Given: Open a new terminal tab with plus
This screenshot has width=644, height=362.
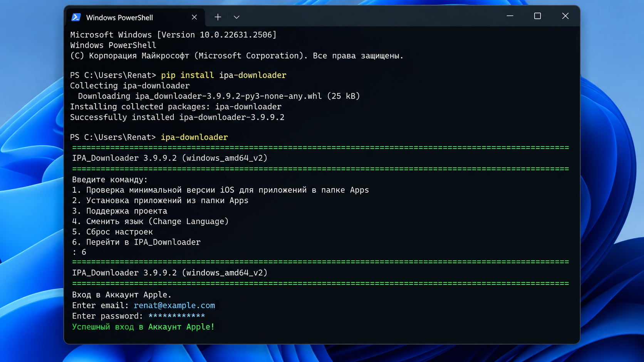Looking at the screenshot, I should pyautogui.click(x=218, y=17).
